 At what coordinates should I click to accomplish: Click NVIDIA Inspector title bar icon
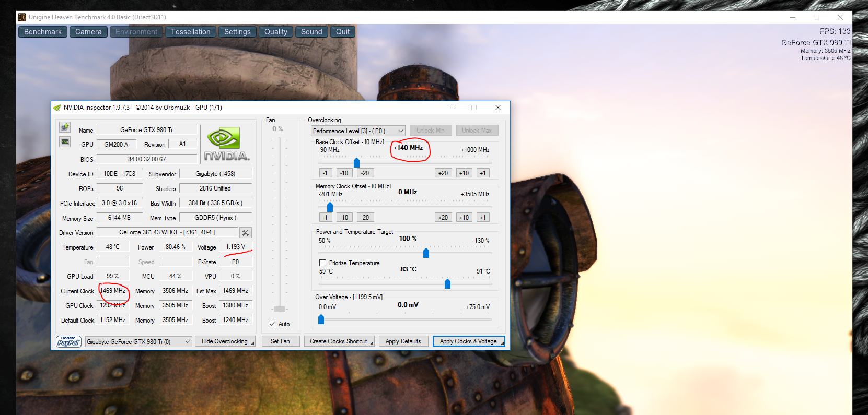[x=57, y=108]
